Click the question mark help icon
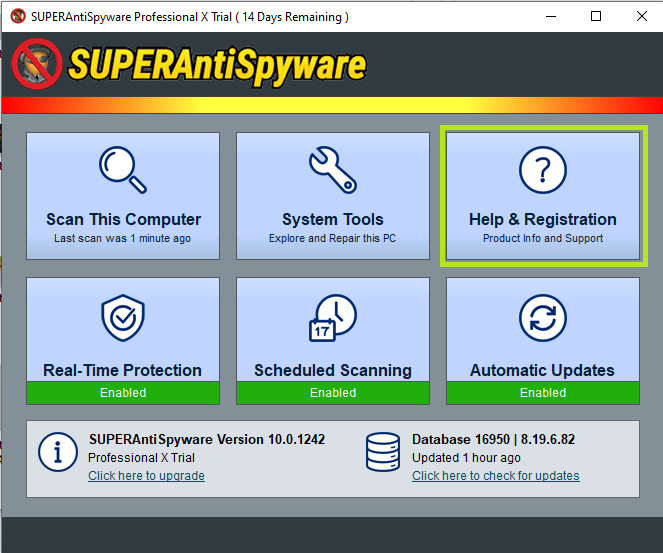The height and width of the screenshot is (553, 663). point(542,170)
